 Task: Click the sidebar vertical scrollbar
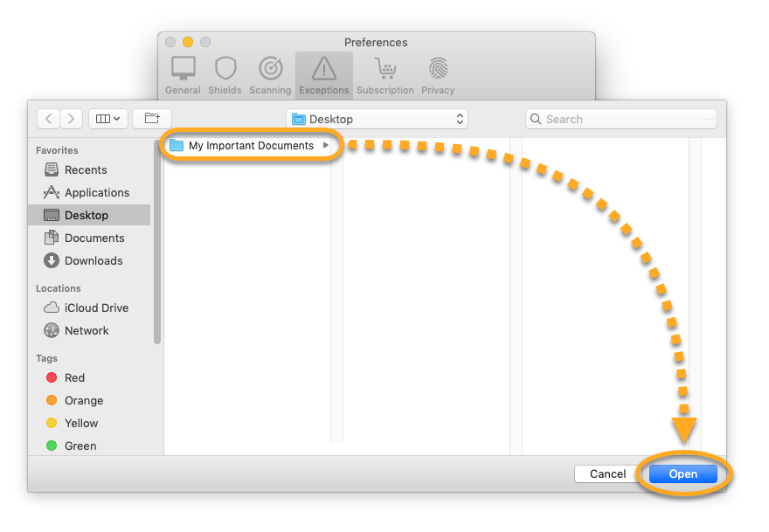pyautogui.click(x=157, y=243)
